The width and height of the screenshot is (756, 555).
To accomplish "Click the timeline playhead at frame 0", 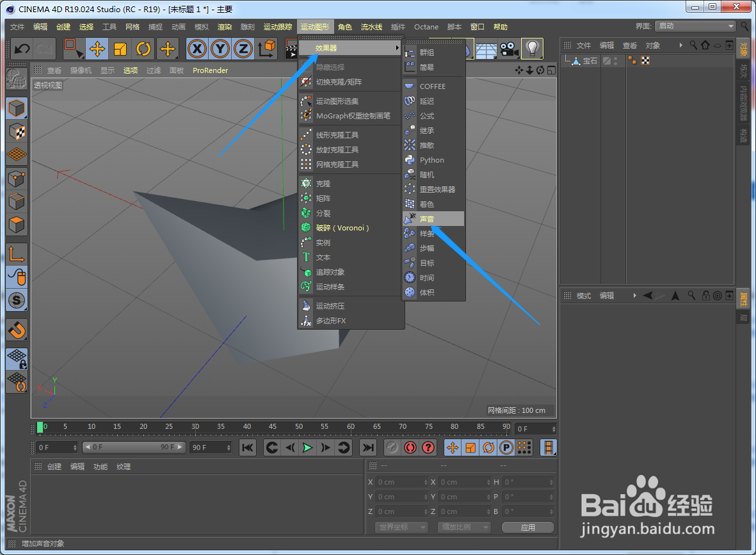I will click(x=40, y=427).
